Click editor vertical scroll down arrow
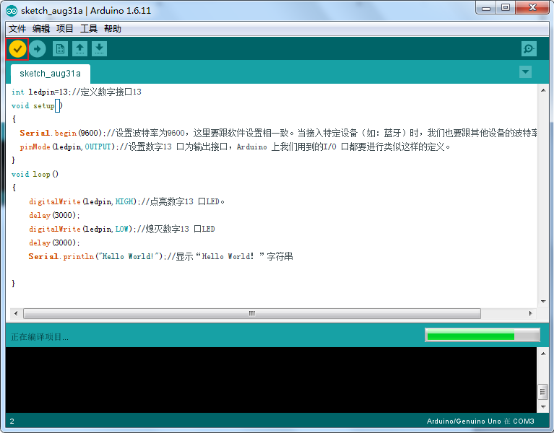 pyautogui.click(x=543, y=301)
